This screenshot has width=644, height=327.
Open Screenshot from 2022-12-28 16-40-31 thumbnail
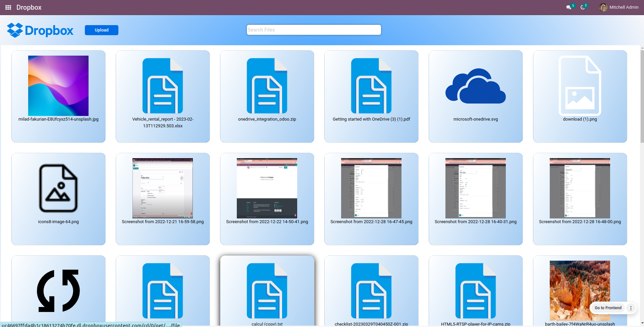(476, 188)
